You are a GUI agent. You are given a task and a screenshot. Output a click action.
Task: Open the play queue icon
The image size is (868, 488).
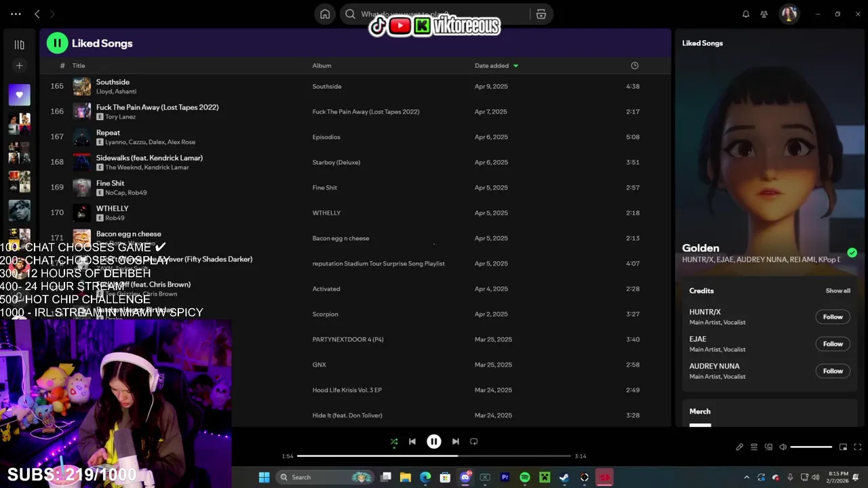(x=754, y=447)
